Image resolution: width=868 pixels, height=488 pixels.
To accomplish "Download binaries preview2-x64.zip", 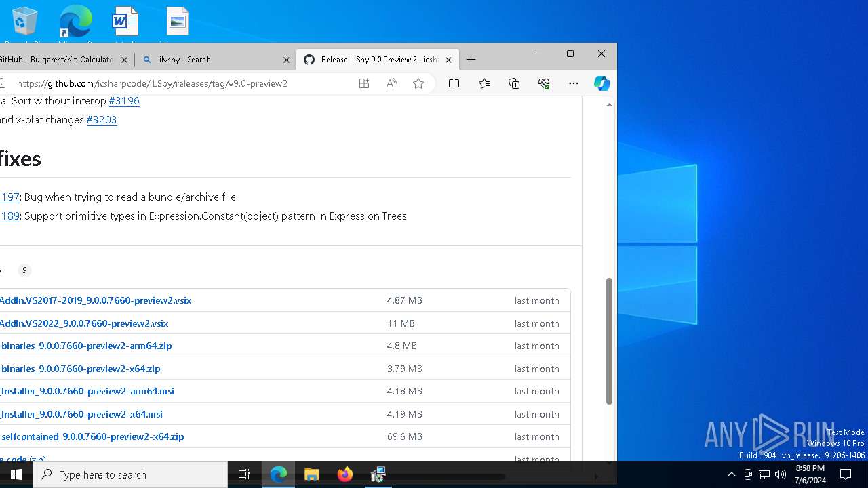I will click(80, 369).
